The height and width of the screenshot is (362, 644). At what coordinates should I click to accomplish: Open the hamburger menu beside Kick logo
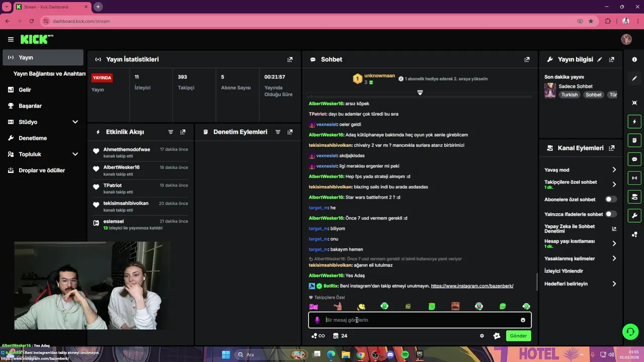(x=11, y=39)
